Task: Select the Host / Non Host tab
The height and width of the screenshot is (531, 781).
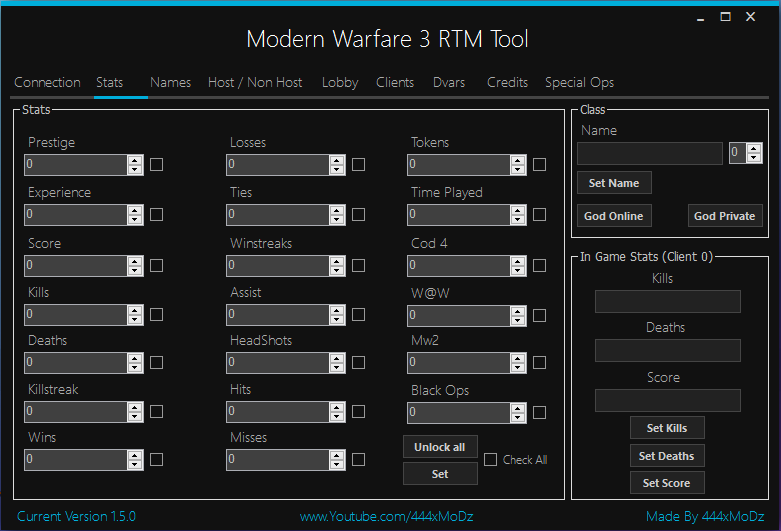Action: [255, 82]
